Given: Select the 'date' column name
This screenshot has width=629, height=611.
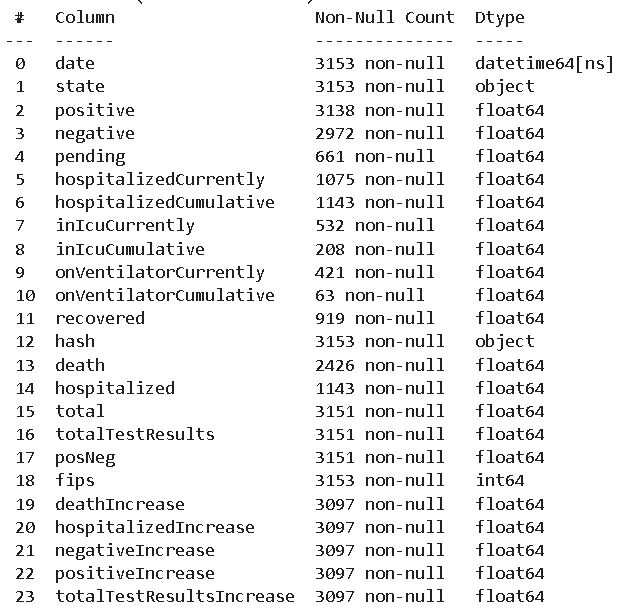Looking at the screenshot, I should [75, 64].
